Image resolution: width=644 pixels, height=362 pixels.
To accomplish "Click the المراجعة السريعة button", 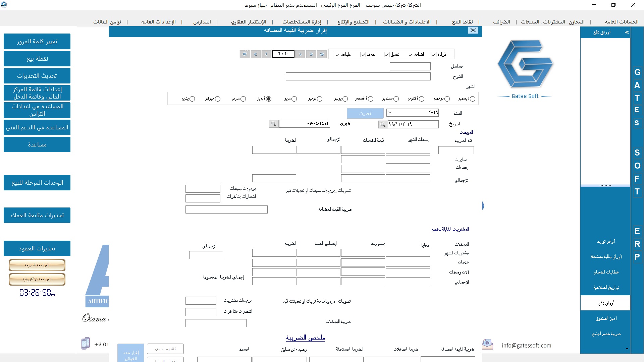I will click(37, 265).
